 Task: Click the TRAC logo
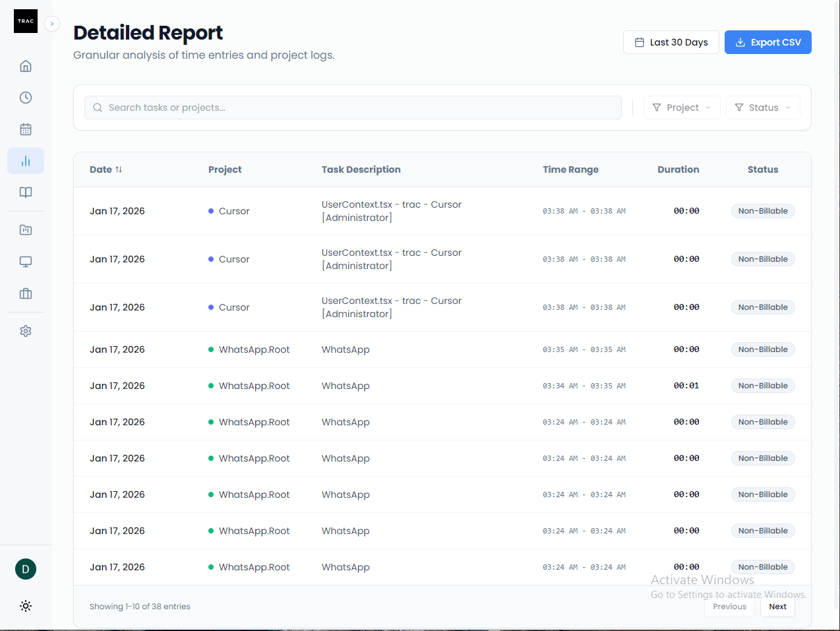pos(26,21)
